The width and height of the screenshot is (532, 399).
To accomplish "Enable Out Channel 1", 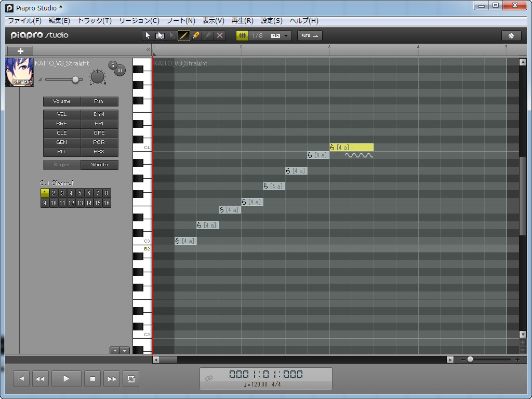I will [45, 193].
